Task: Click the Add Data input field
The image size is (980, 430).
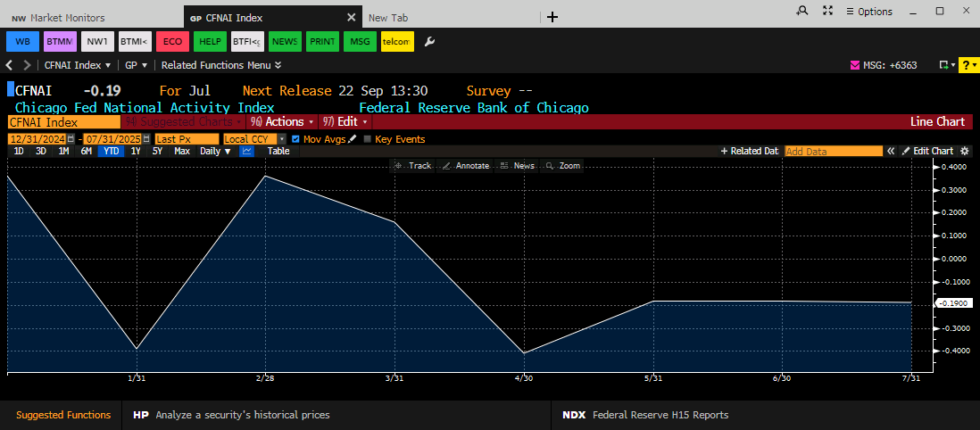Action: [x=834, y=151]
